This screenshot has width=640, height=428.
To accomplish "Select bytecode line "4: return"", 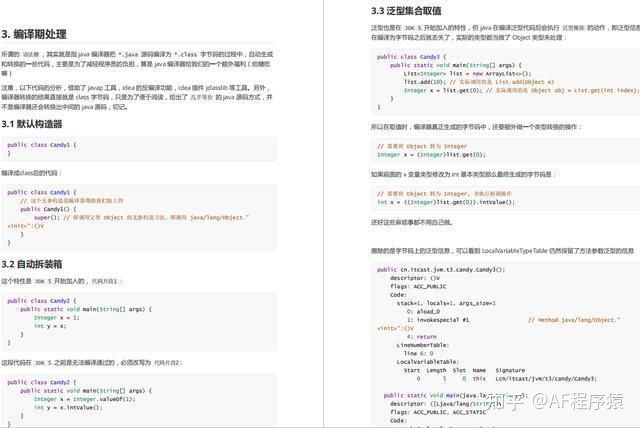I will pyautogui.click(x=422, y=337).
